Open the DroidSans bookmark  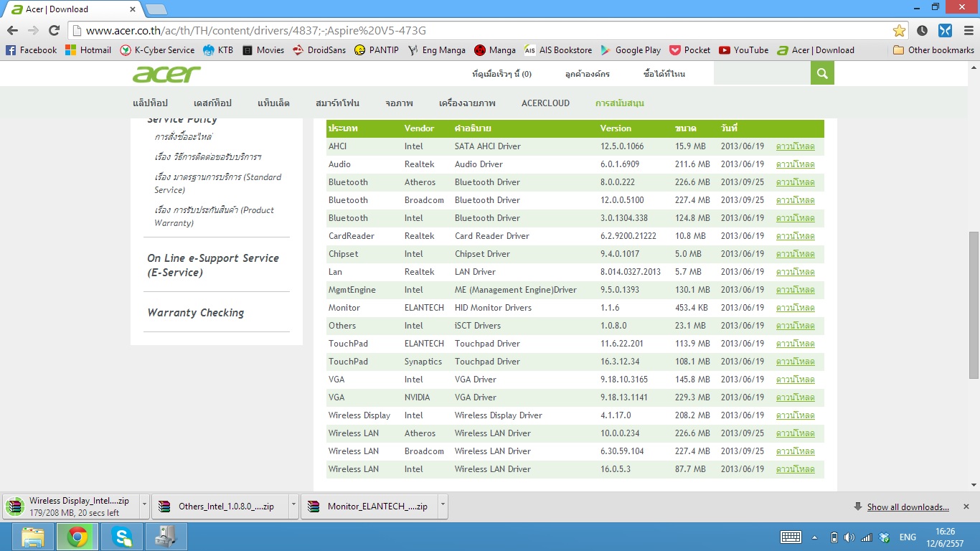click(319, 50)
